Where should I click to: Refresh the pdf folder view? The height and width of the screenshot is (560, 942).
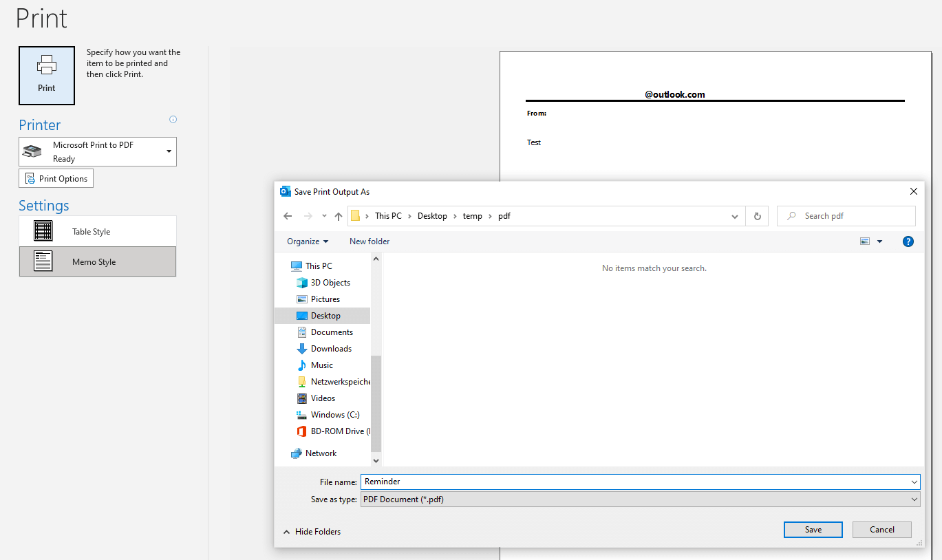(x=757, y=215)
